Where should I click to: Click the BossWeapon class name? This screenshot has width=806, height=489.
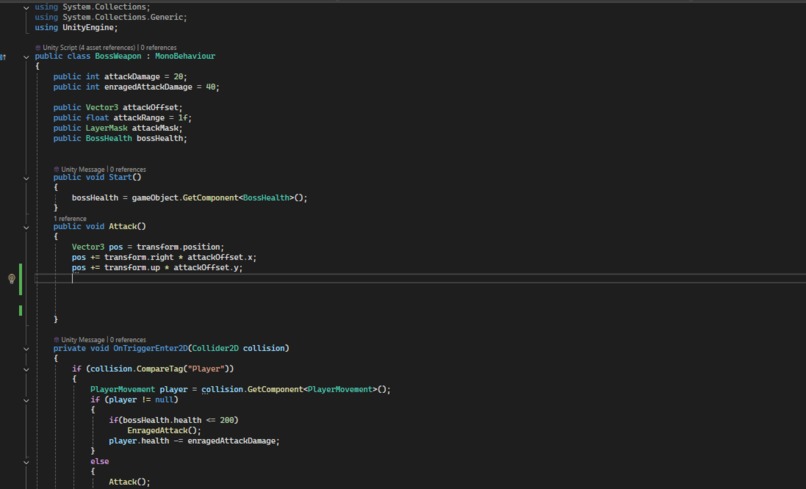point(118,56)
